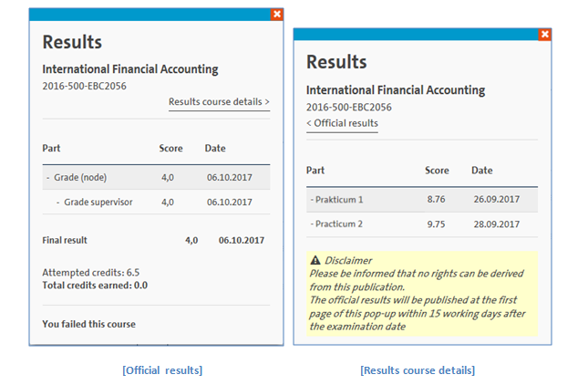Close the Results course details pop-up
The width and height of the screenshot is (588, 385).
click(544, 35)
